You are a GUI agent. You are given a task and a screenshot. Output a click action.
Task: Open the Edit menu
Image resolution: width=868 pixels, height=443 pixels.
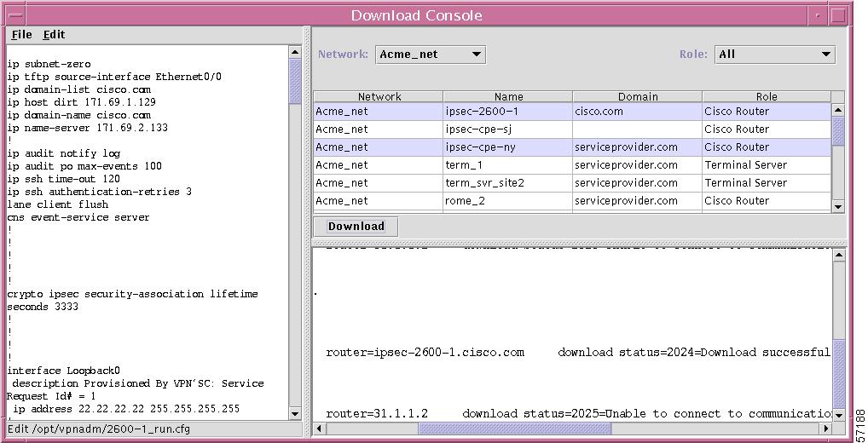click(54, 35)
